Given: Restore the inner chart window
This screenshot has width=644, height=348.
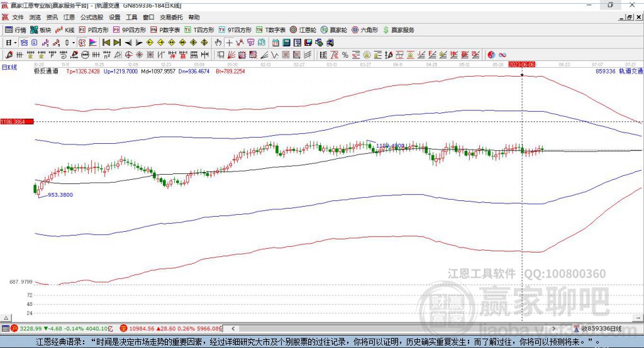Looking at the screenshot, I should tap(629, 17).
